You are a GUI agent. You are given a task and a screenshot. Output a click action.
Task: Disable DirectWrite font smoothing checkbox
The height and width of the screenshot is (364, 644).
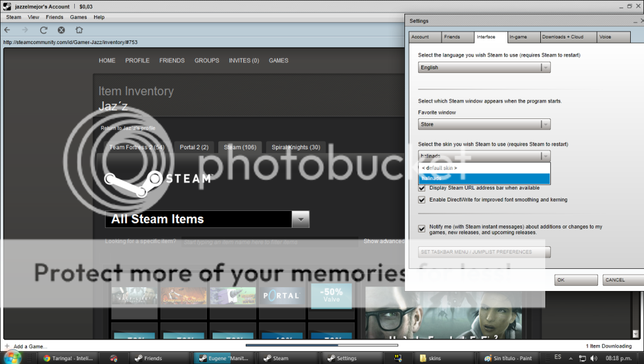[422, 200]
